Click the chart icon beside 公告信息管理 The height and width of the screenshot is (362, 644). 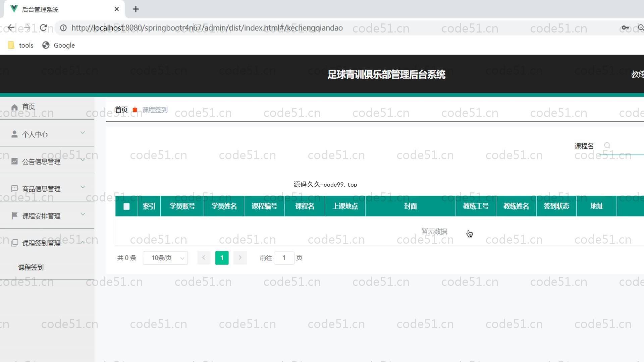(x=14, y=162)
